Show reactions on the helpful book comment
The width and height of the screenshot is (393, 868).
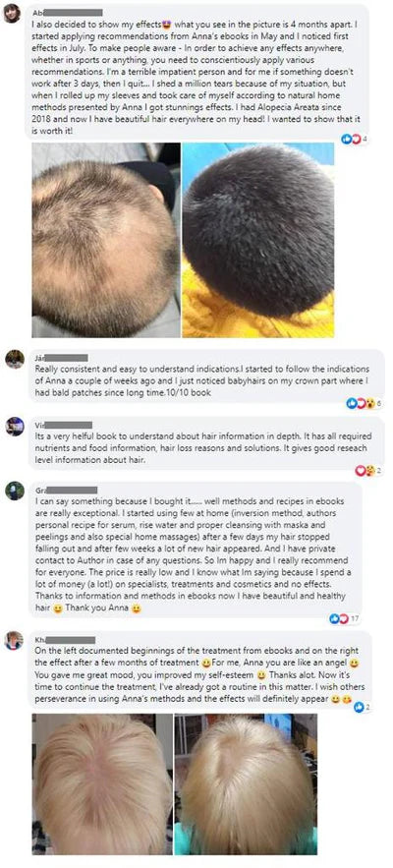click(x=365, y=471)
